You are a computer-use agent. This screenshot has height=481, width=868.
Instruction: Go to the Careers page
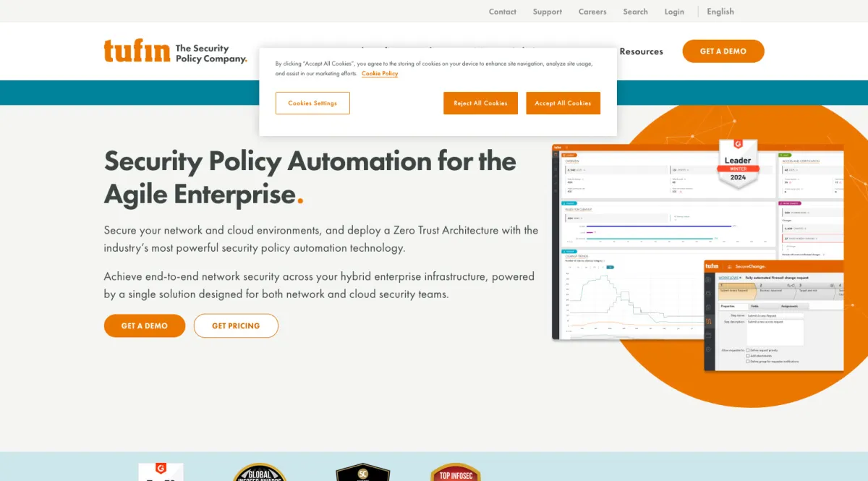592,12
